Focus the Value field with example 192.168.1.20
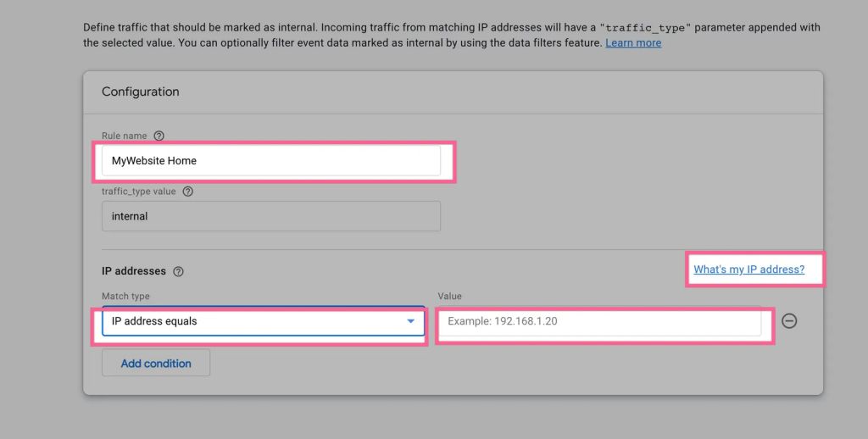This screenshot has width=868, height=439. pos(599,321)
